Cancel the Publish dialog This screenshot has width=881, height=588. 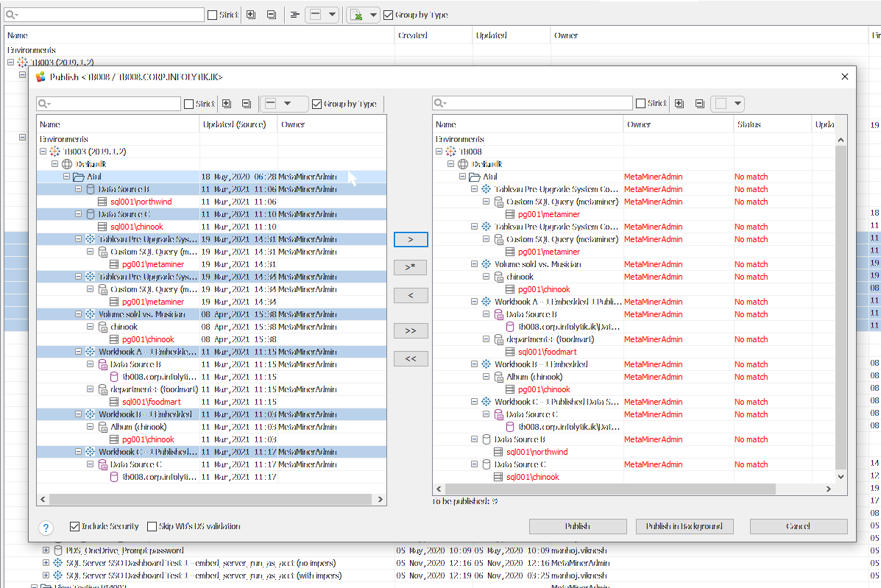(x=799, y=526)
